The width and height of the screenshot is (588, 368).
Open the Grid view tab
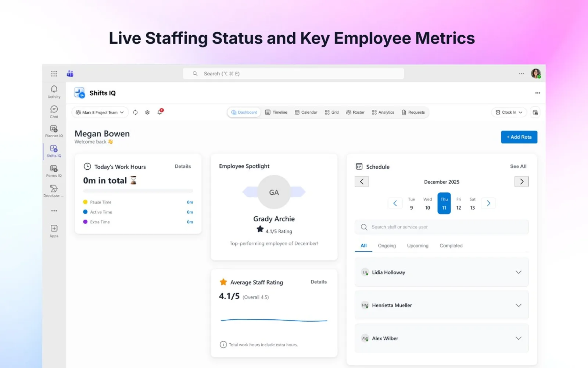[332, 112]
